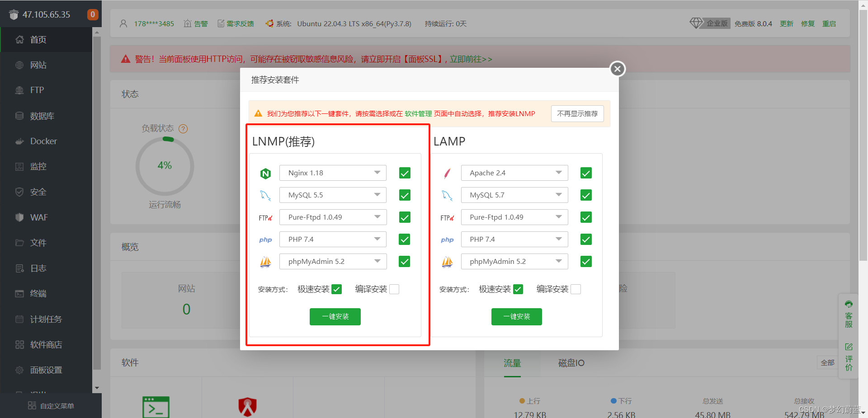Open the MySQL 5.7 version dropdown
Screen dimensions: 868x418
[514, 195]
